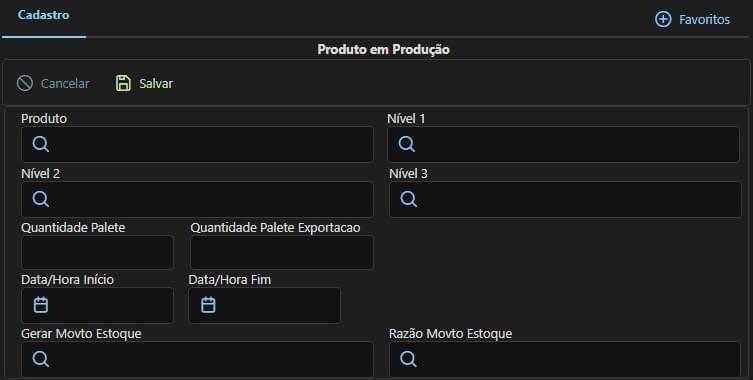Click the magnifier icon in Produto field
Screen dimensions: 753x380
pos(41,144)
